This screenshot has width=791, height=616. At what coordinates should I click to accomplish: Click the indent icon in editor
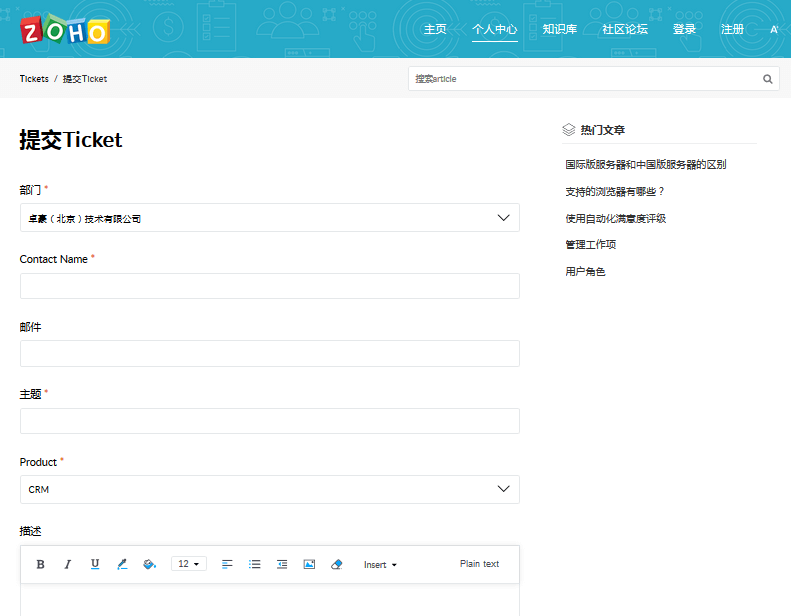click(x=282, y=564)
